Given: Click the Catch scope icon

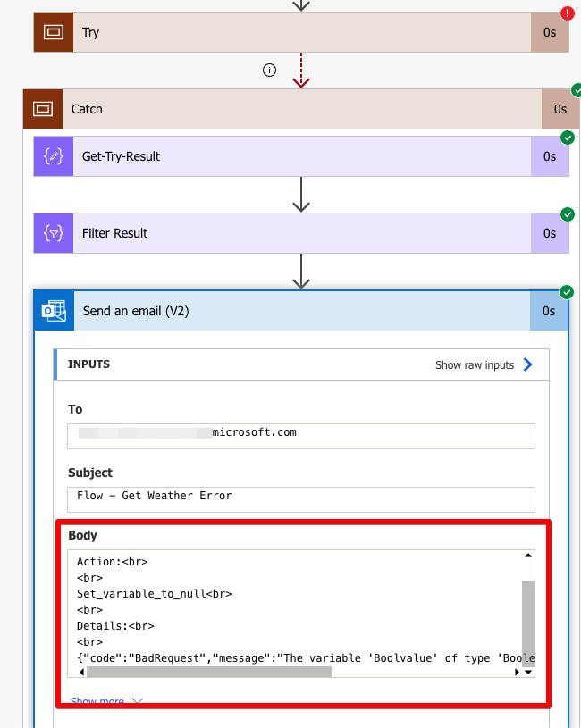Looking at the screenshot, I should tap(43, 109).
